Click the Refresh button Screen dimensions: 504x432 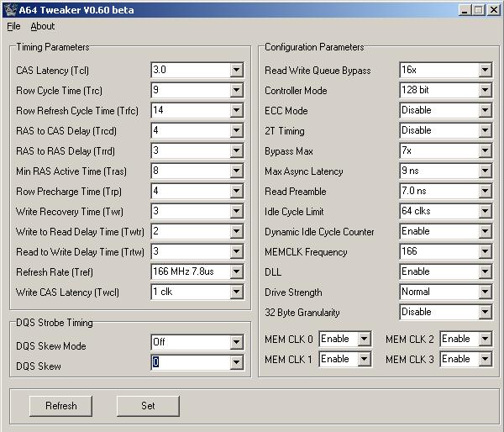point(60,406)
